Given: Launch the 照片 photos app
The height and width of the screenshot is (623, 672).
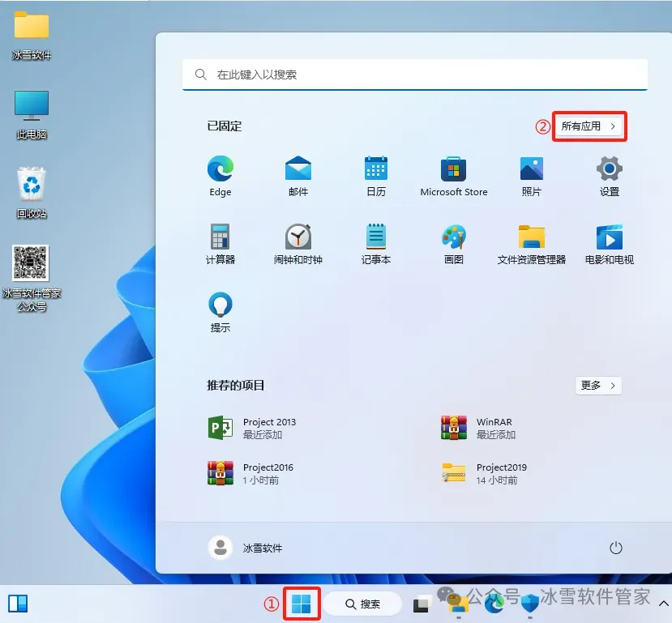Looking at the screenshot, I should pyautogui.click(x=532, y=176).
